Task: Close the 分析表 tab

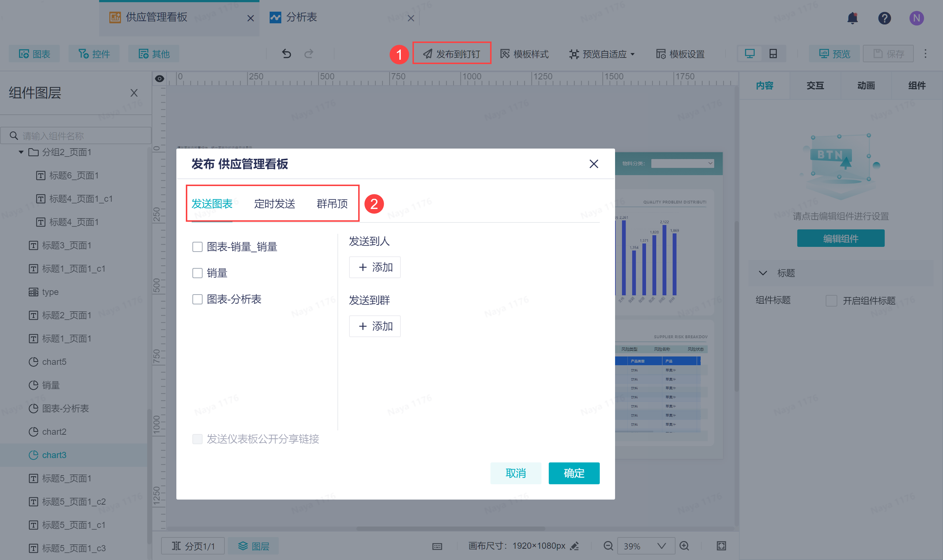Action: pyautogui.click(x=411, y=18)
